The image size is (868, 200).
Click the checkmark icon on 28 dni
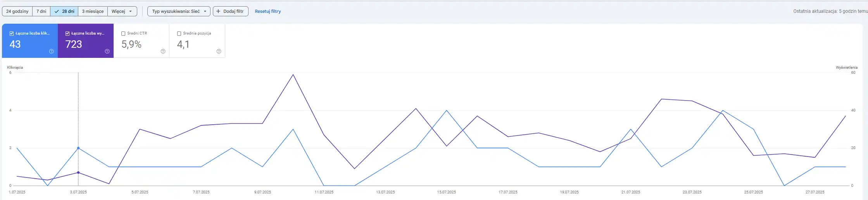[x=57, y=11]
